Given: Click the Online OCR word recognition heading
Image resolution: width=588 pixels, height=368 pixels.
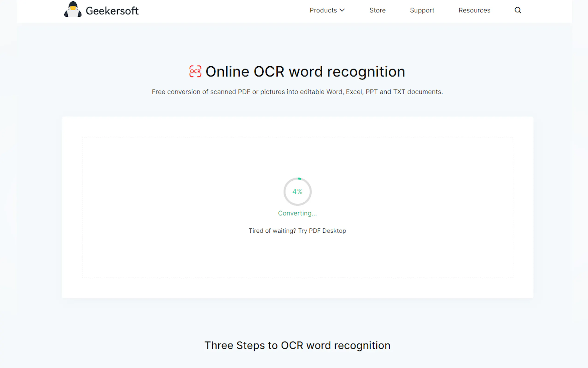Looking at the screenshot, I should 305,72.
